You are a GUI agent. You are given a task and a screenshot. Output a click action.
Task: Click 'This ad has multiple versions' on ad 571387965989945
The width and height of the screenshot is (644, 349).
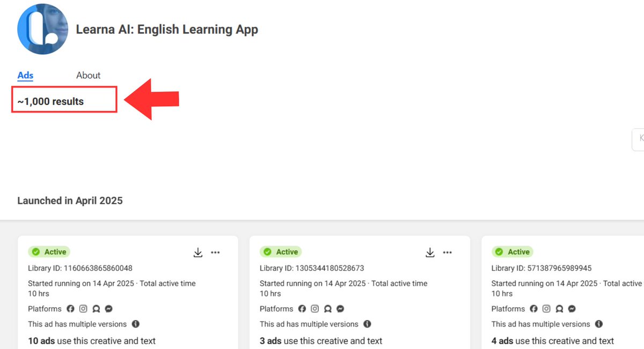tap(541, 324)
